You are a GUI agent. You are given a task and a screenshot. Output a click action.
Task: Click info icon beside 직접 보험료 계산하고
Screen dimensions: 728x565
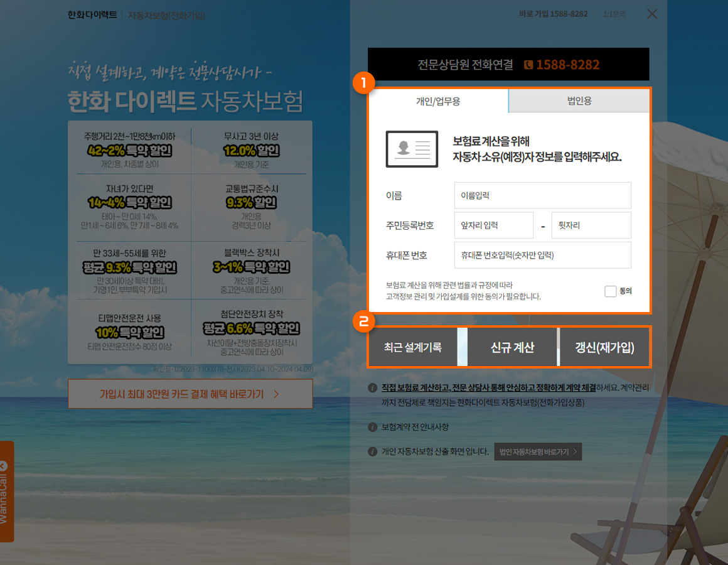[x=372, y=388]
